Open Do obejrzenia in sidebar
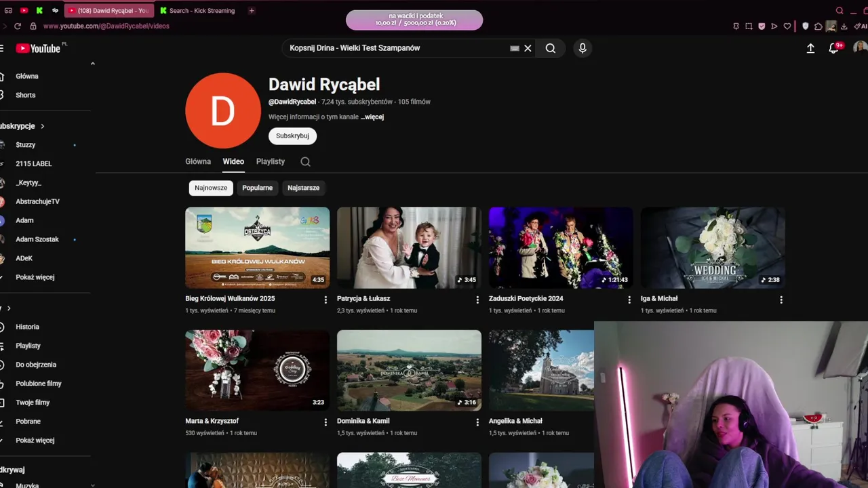 (x=36, y=365)
